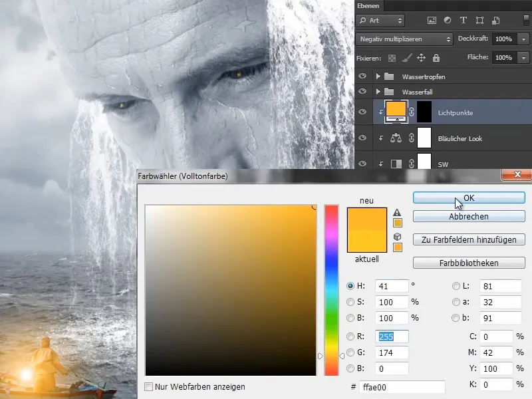The width and height of the screenshot is (532, 399).
Task: Filter layers by adjustment layer icon
Action: [x=448, y=21]
